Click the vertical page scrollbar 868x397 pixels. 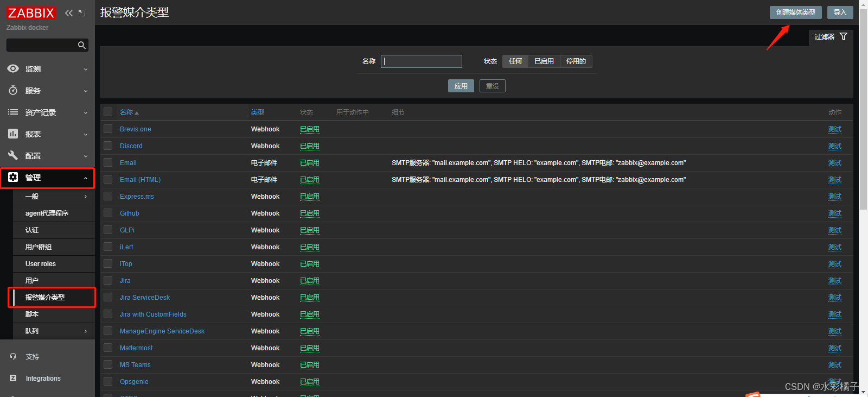click(863, 109)
